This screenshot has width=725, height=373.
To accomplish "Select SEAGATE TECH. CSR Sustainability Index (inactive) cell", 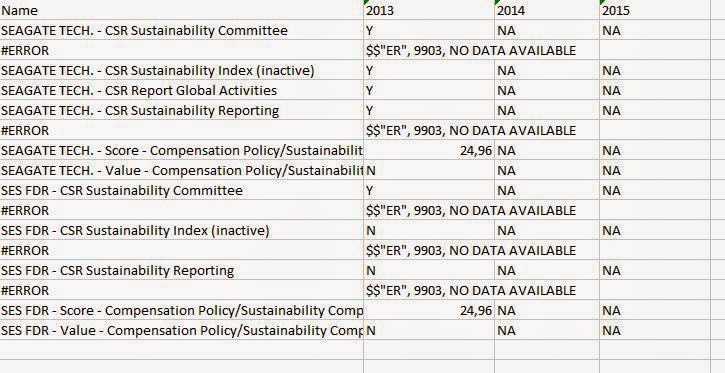I will pos(182,70).
